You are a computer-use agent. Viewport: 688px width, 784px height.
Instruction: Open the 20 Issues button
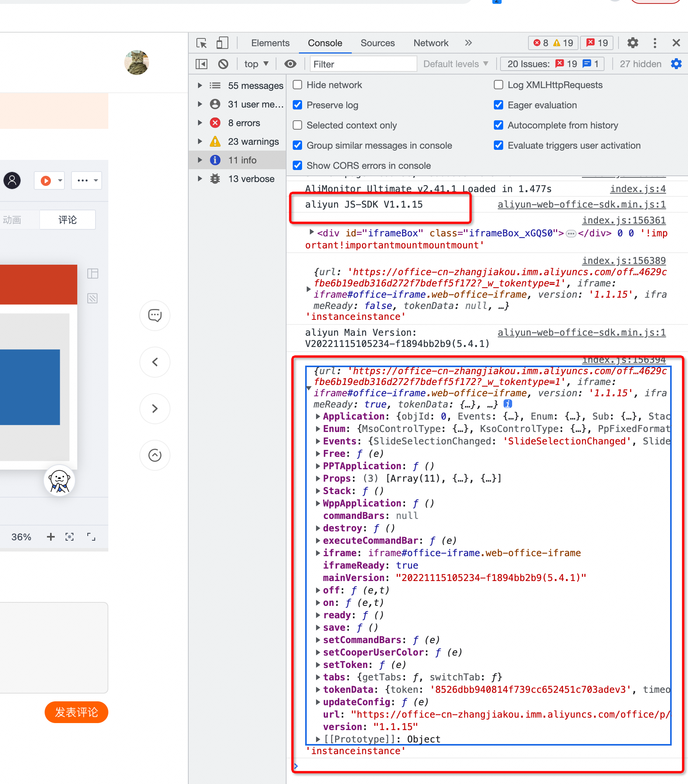pos(552,64)
